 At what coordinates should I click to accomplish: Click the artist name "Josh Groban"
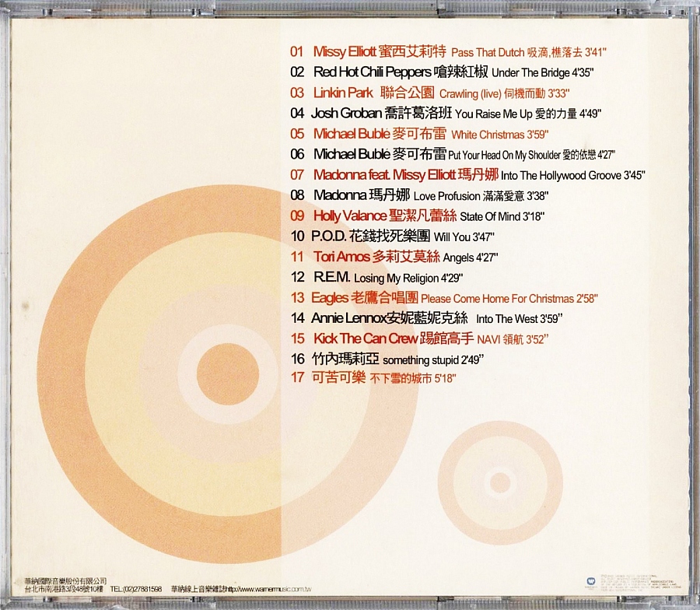point(346,114)
